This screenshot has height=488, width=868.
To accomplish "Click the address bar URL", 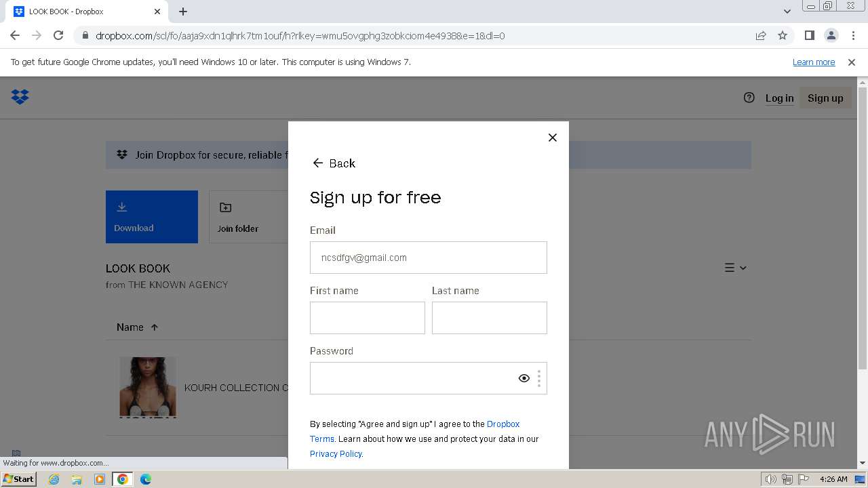I will [x=300, y=35].
